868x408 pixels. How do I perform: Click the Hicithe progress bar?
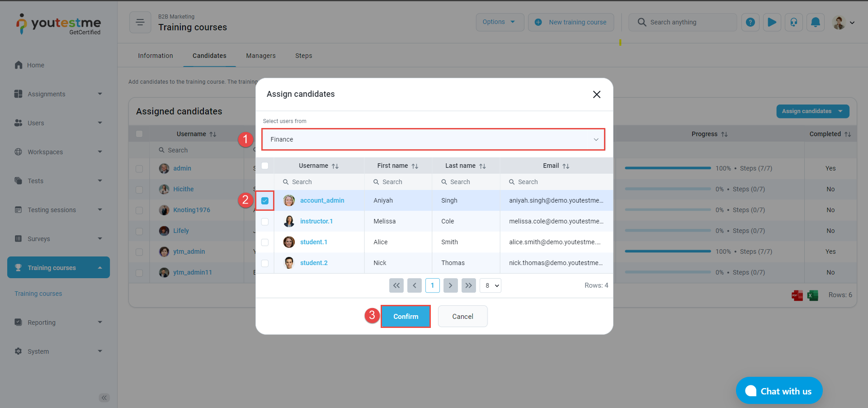tap(668, 189)
